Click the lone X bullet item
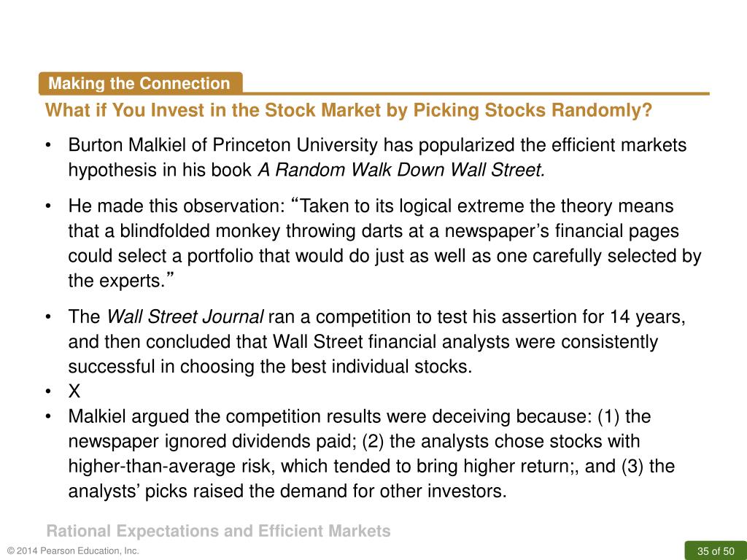 [74, 392]
